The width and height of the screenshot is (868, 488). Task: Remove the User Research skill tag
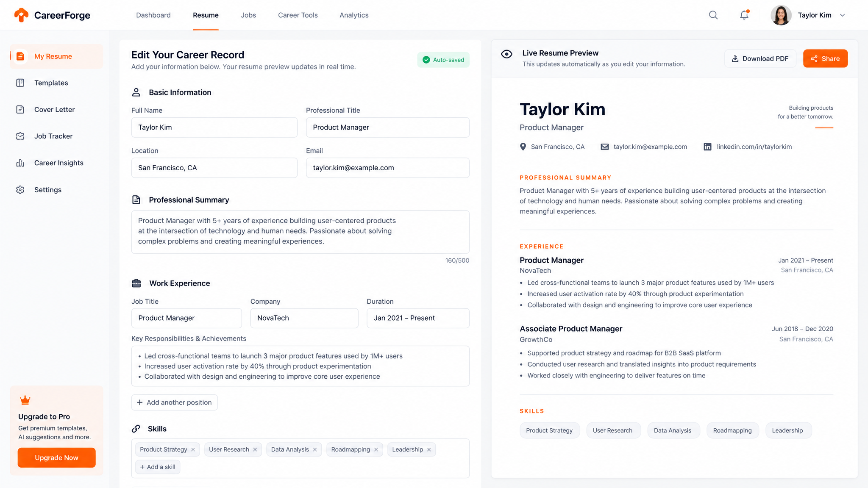(255, 450)
